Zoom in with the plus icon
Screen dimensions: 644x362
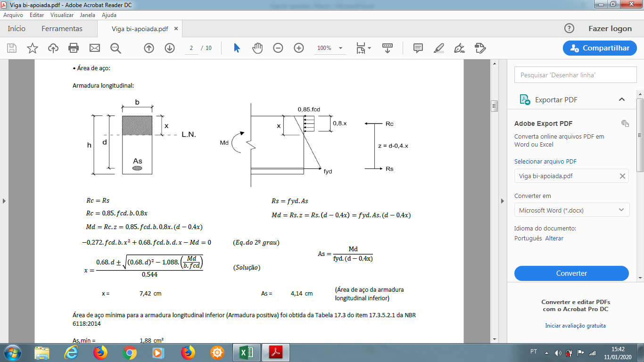coord(299,48)
